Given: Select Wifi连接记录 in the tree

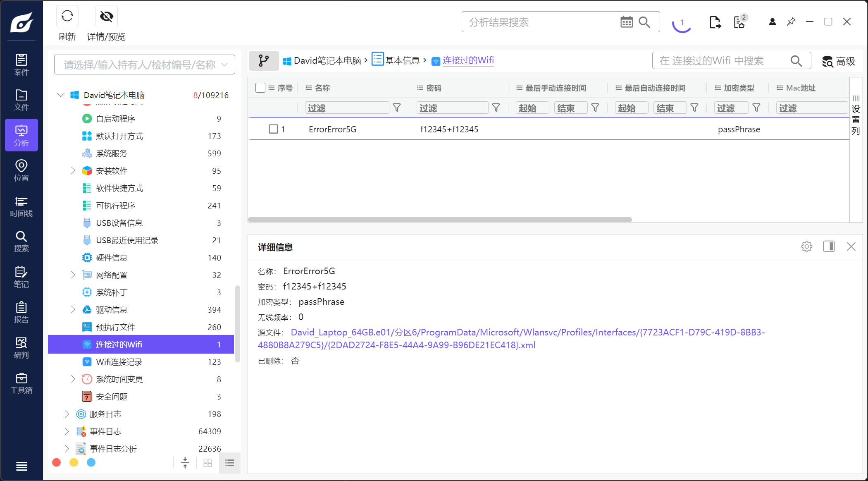Looking at the screenshot, I should (x=119, y=362).
